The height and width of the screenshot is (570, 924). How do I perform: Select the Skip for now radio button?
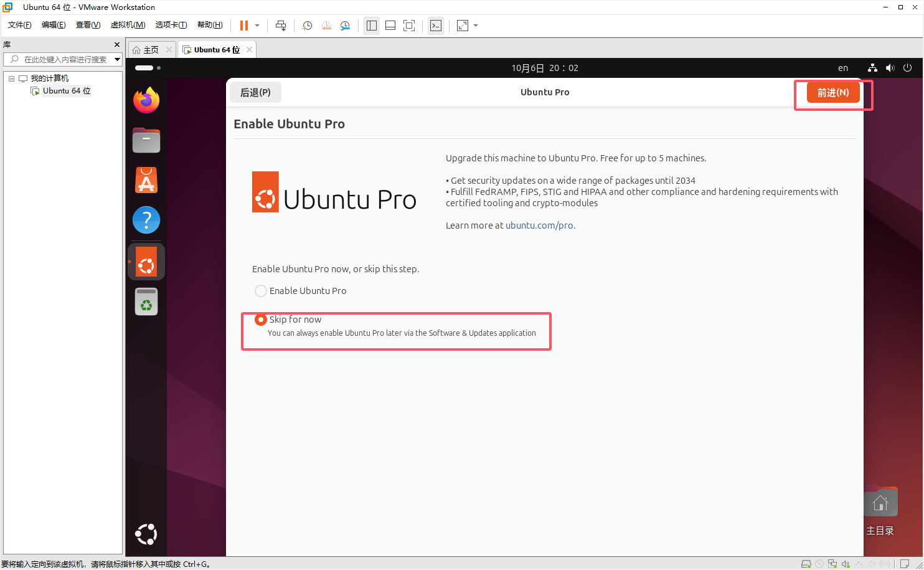tap(261, 320)
